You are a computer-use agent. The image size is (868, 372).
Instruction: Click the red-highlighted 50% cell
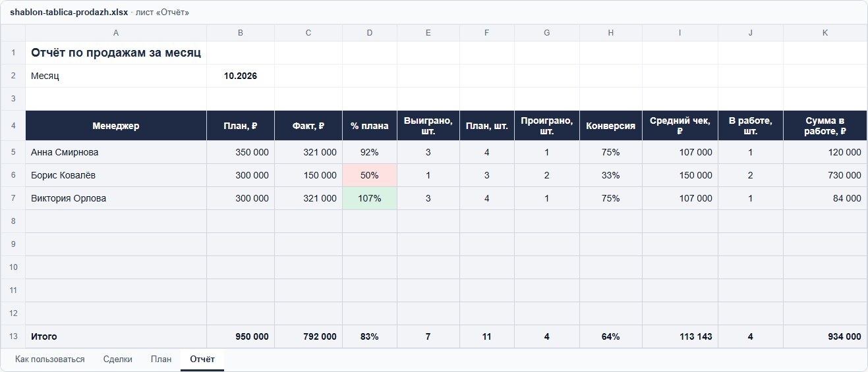pos(370,175)
